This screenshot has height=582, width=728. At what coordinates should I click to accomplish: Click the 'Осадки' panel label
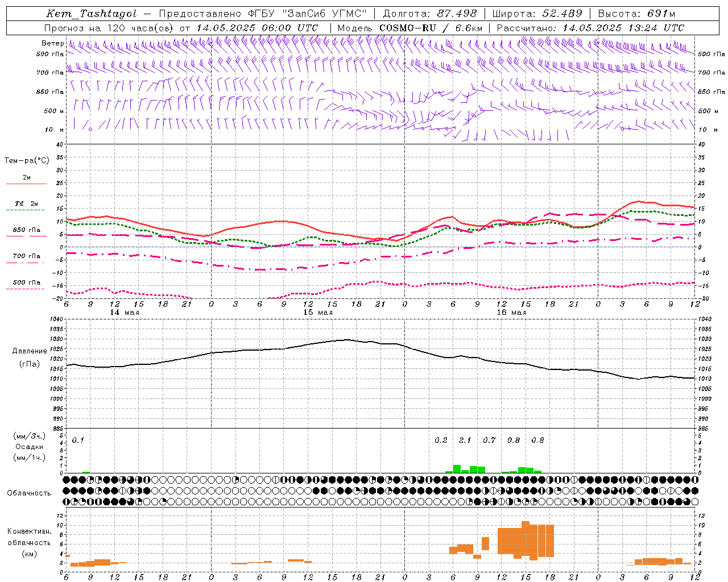(30, 447)
